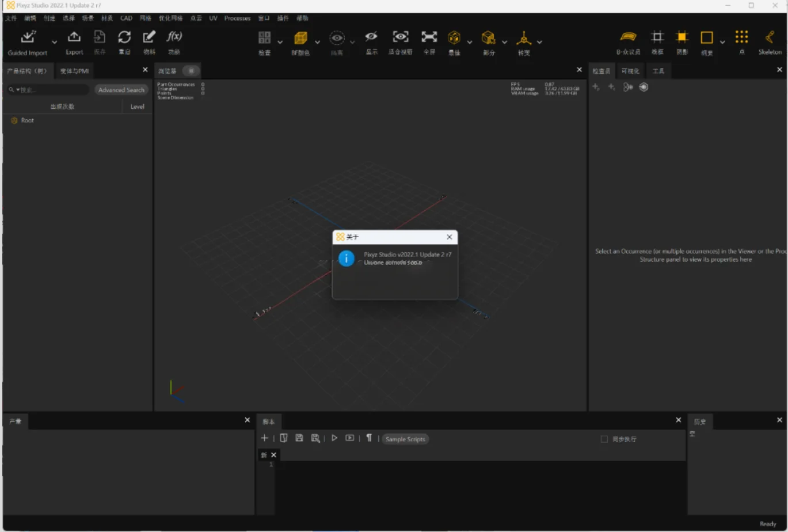Add a new script with plus icon

(265, 438)
